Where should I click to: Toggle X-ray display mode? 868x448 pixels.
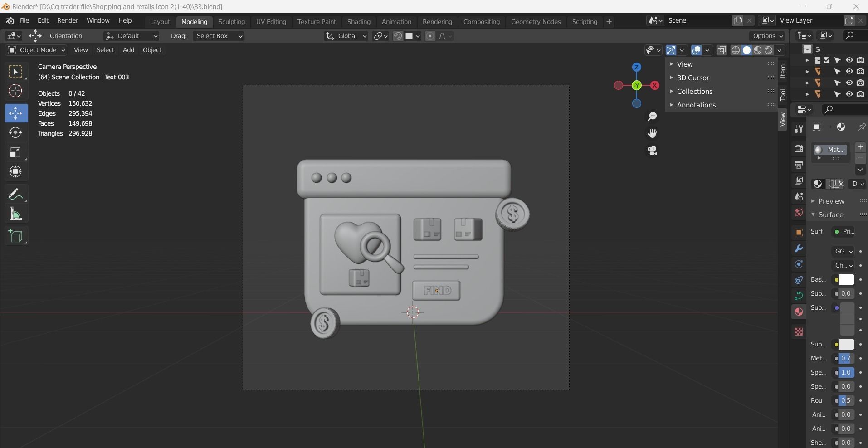click(721, 50)
